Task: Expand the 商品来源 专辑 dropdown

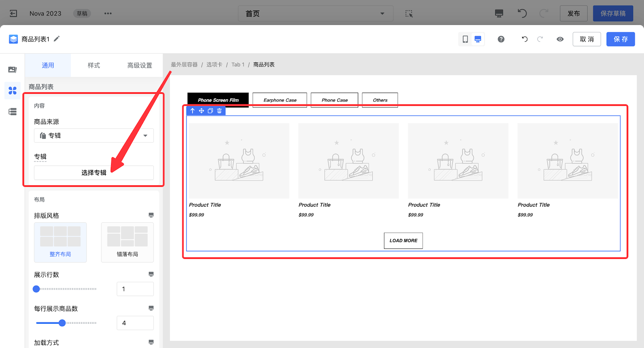Action: tap(94, 136)
